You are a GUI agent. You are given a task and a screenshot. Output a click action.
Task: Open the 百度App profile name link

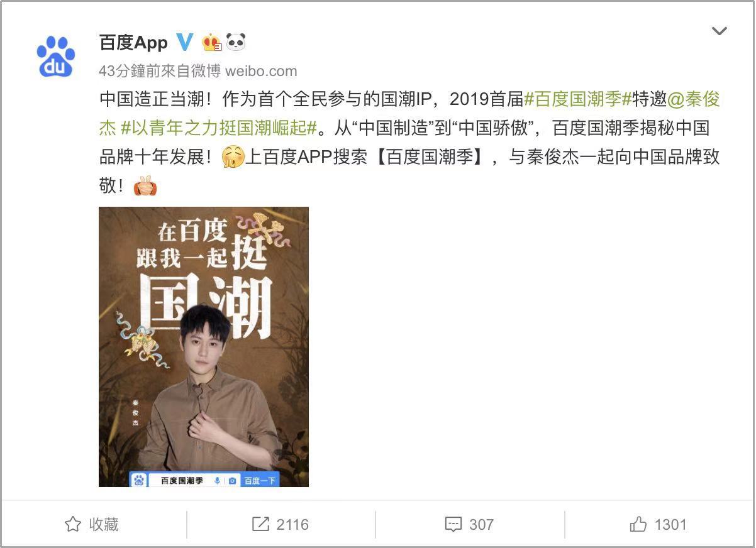coord(133,43)
